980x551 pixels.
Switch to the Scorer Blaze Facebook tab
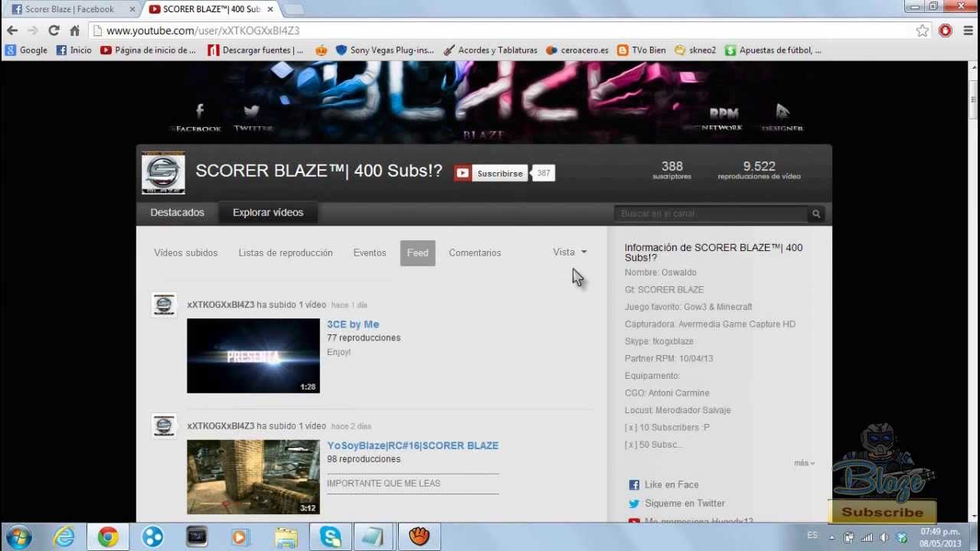[x=69, y=9]
